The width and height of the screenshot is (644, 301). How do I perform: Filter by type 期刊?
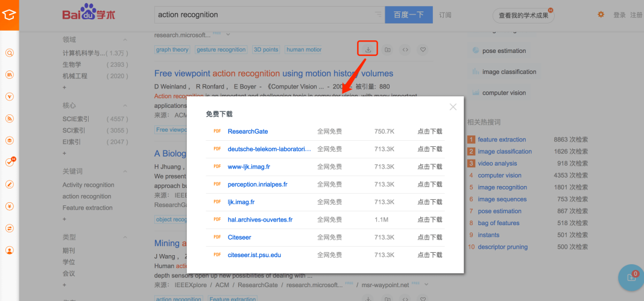point(69,250)
